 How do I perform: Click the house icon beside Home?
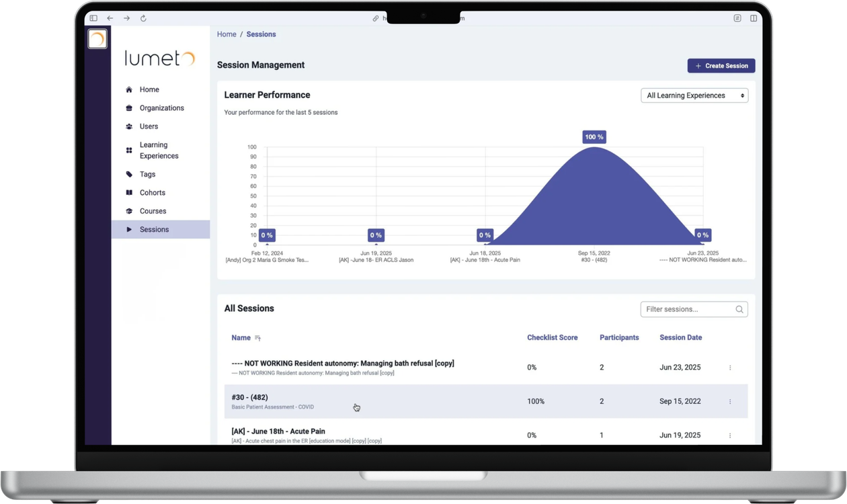(x=129, y=89)
